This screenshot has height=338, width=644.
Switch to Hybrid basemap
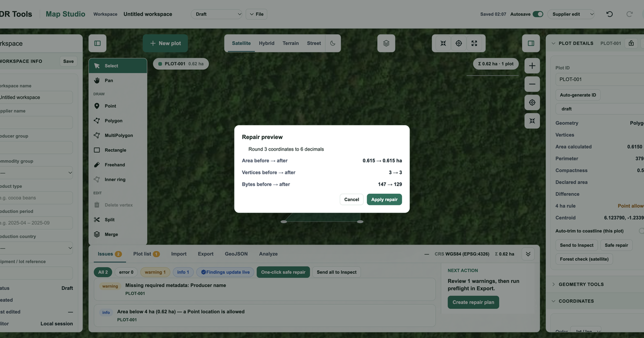[266, 43]
